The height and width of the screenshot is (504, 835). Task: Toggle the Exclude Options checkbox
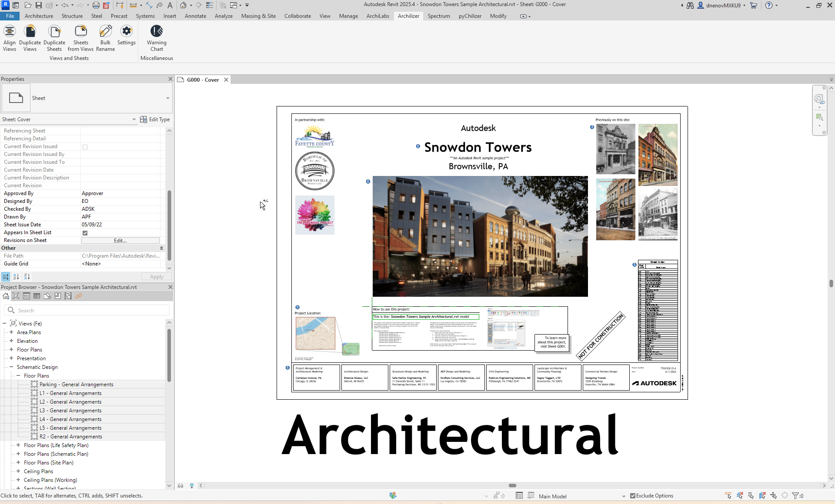click(633, 496)
